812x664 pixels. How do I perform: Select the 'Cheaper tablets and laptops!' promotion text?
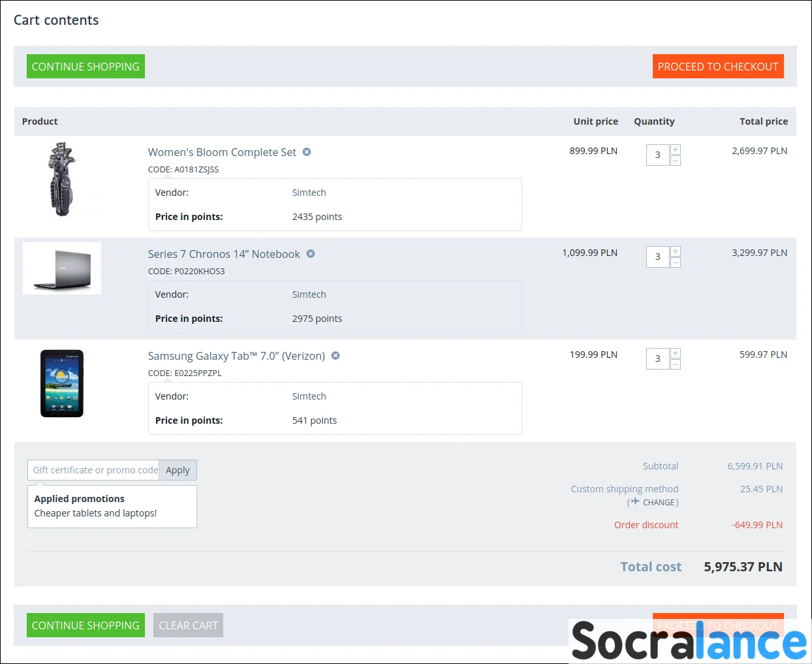tap(95, 513)
